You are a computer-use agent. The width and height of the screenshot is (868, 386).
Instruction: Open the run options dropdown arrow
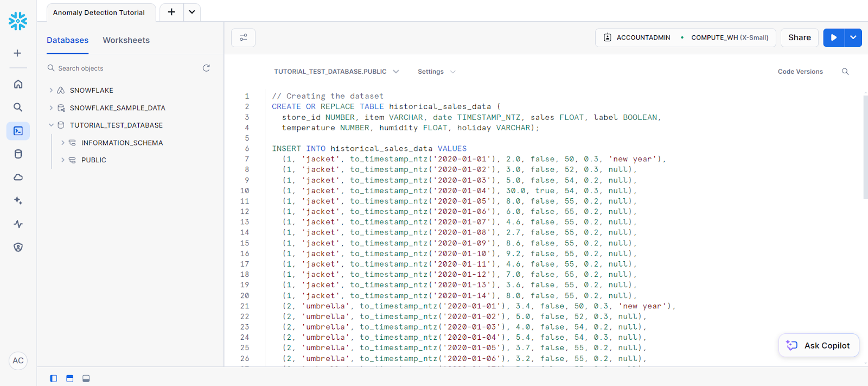853,37
